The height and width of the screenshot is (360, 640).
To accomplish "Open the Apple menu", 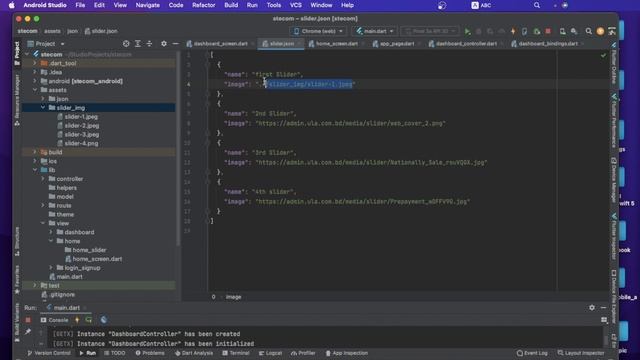I will coord(11,5).
